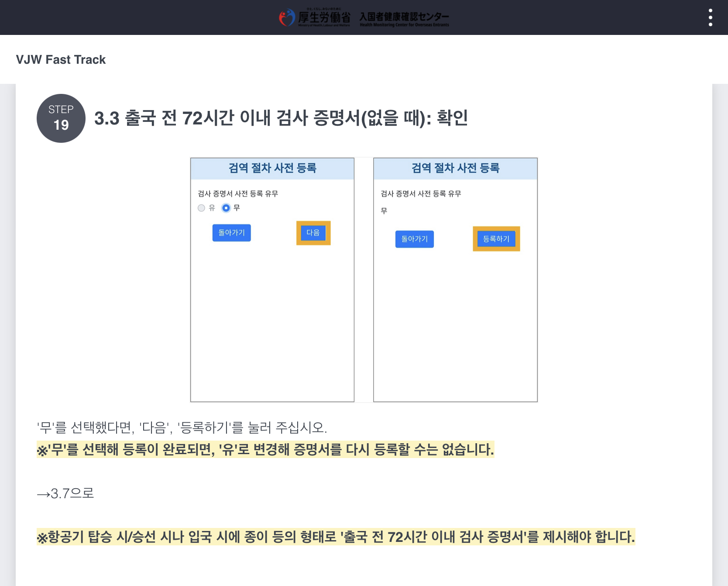Click the left app screenshot thumbnail
Image resolution: width=728 pixels, height=586 pixels.
coord(271,279)
